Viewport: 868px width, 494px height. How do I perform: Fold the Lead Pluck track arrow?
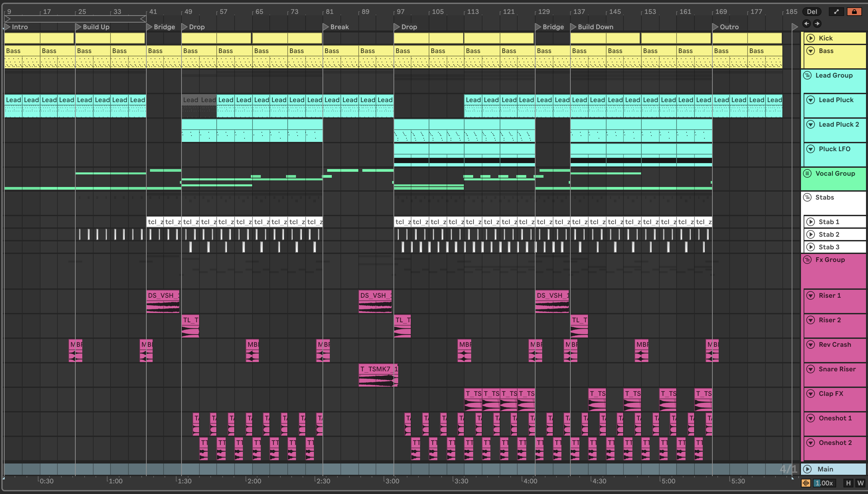click(811, 100)
